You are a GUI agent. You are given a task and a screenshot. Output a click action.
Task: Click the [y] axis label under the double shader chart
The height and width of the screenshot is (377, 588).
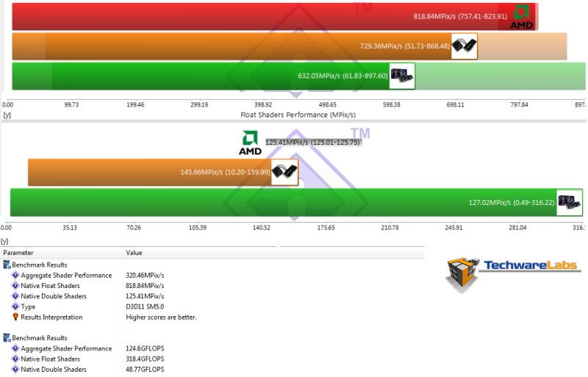click(4, 241)
